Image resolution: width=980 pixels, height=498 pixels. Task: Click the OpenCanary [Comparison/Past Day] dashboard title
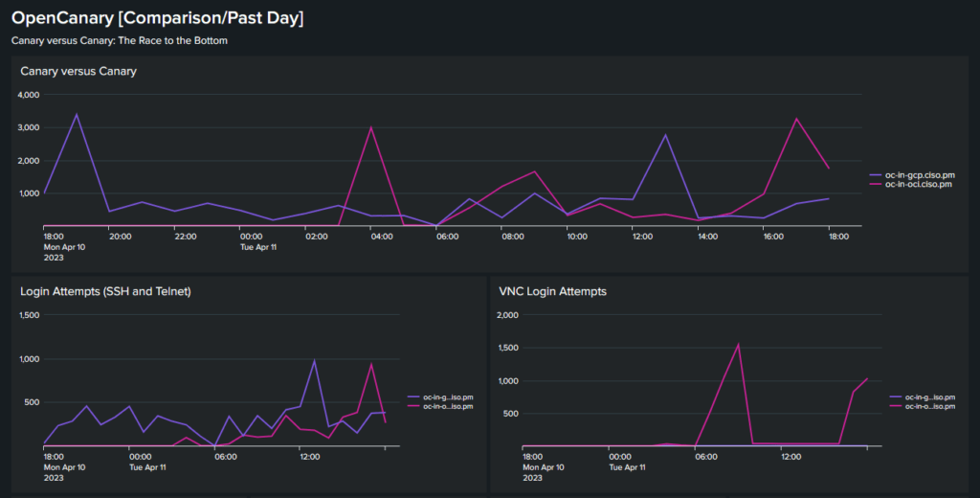[x=158, y=18]
